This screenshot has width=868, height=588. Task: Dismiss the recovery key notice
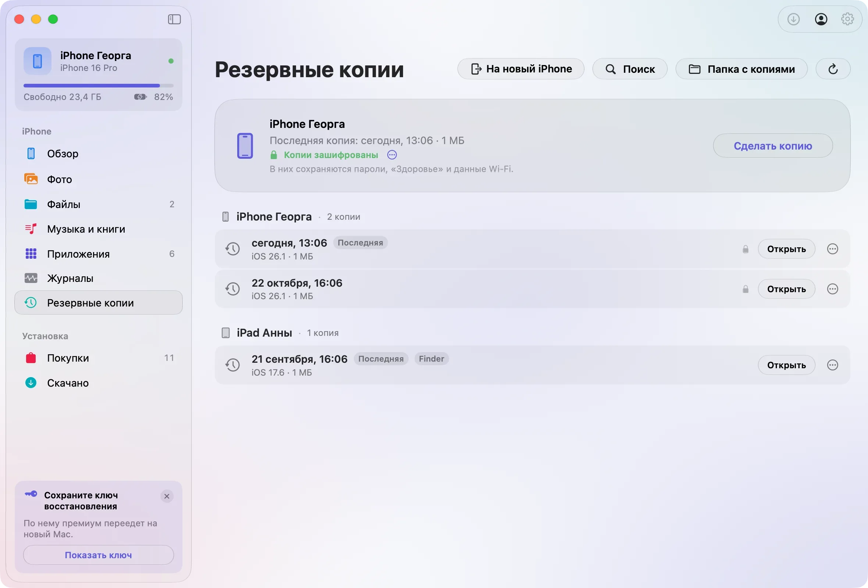167,496
